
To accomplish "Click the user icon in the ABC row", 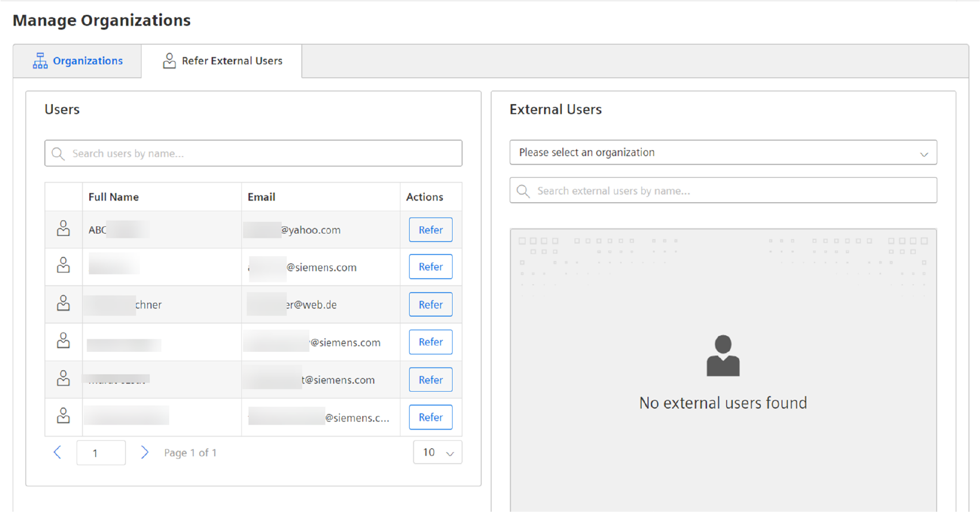I will (63, 229).
